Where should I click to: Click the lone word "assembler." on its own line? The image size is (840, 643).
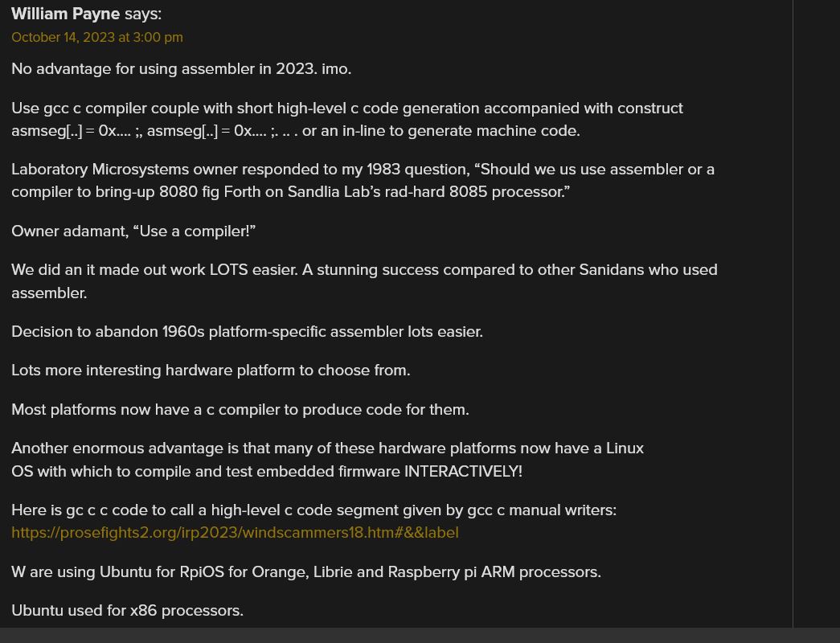click(49, 293)
